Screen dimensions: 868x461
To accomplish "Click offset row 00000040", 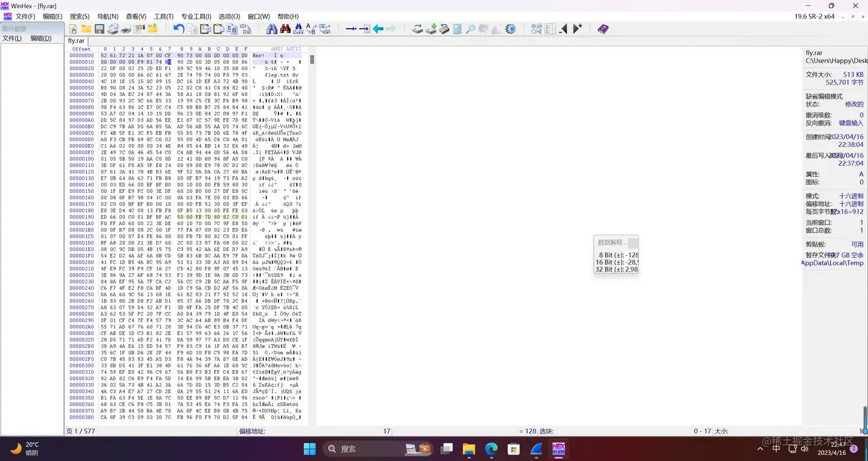I will (82, 82).
